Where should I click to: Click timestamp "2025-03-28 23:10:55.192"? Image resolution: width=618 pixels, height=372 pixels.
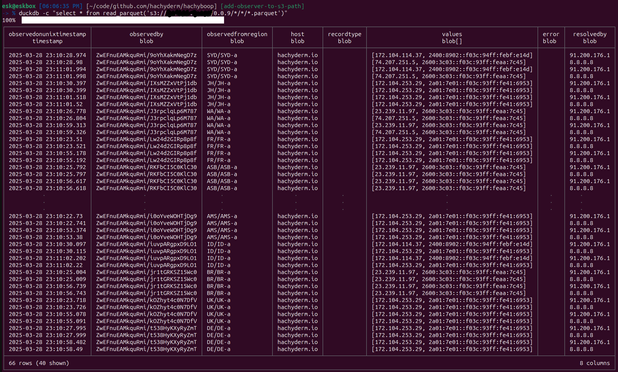(47, 160)
